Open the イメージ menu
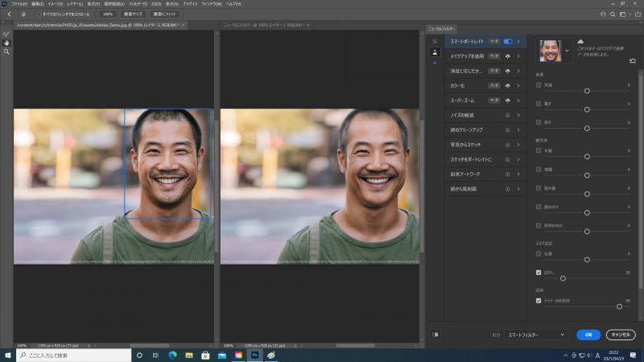Image resolution: width=644 pixels, height=362 pixels. click(56, 4)
